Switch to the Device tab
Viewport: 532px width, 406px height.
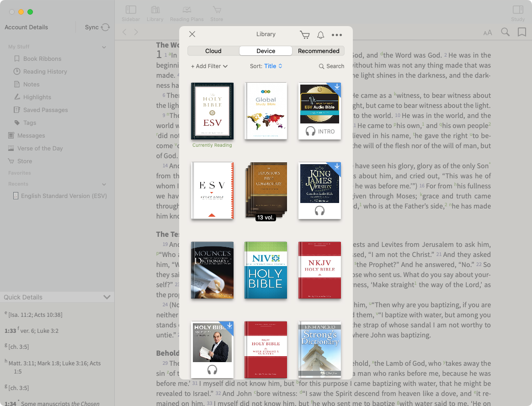[x=266, y=51]
